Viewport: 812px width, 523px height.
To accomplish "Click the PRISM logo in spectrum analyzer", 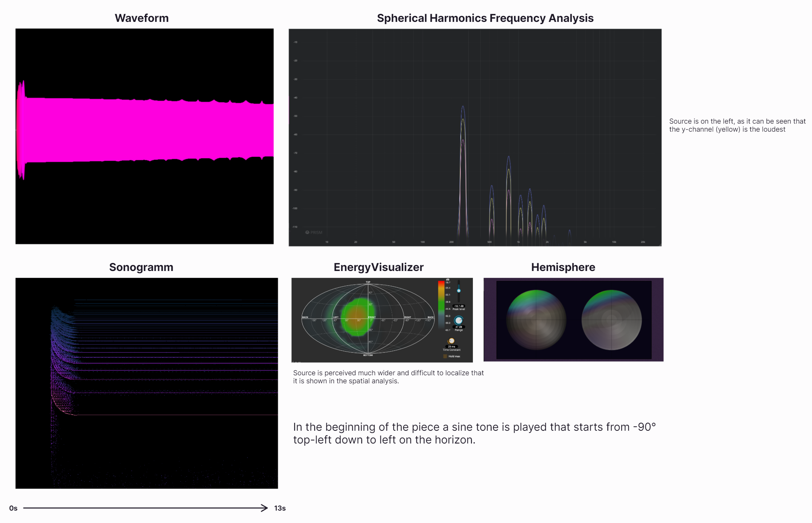I will pyautogui.click(x=314, y=232).
